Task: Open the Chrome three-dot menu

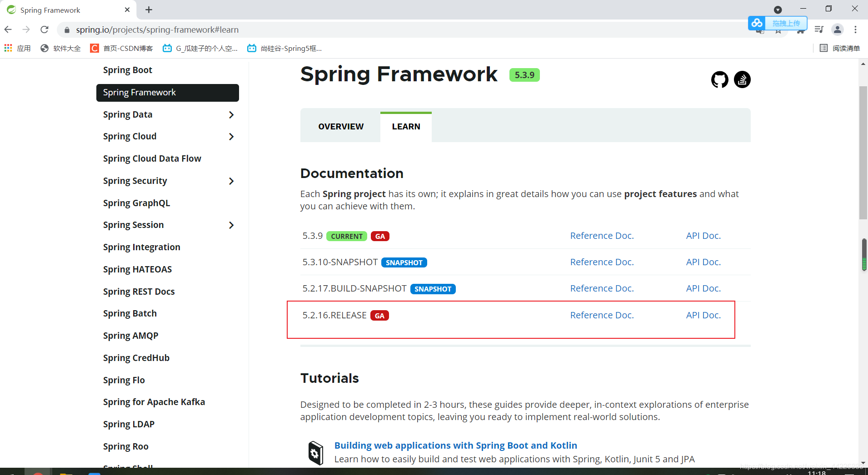Action: coord(855,30)
